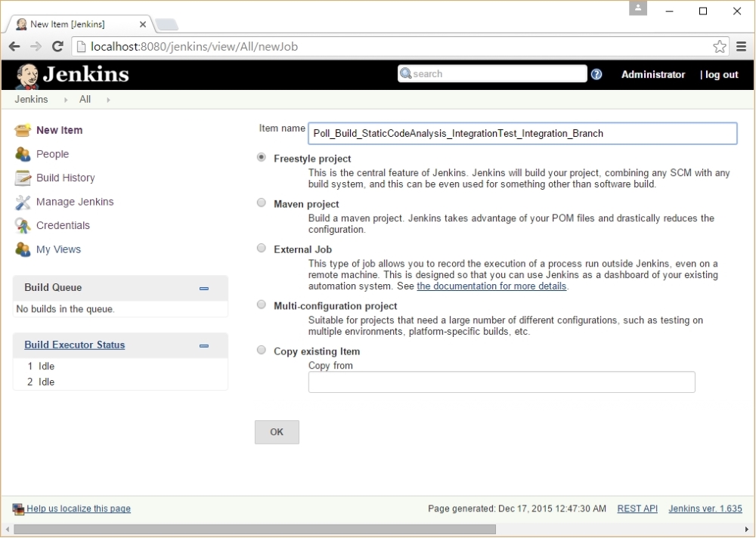The width and height of the screenshot is (756, 538).
Task: Click the "No builds in the queue." text
Action: click(x=66, y=309)
